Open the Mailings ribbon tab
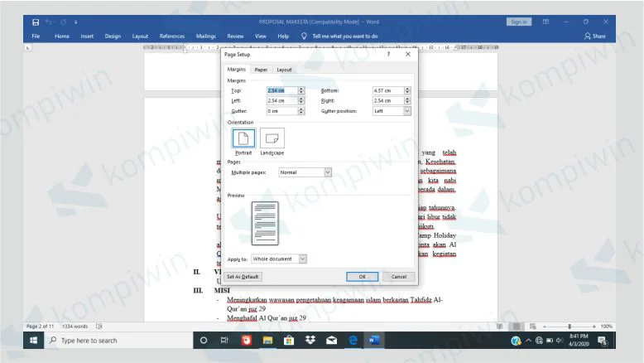The image size is (644, 363). click(206, 36)
